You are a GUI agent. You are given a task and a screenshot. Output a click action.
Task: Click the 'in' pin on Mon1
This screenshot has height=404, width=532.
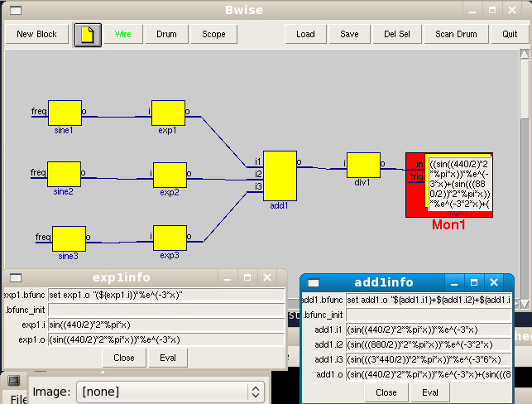click(419, 164)
